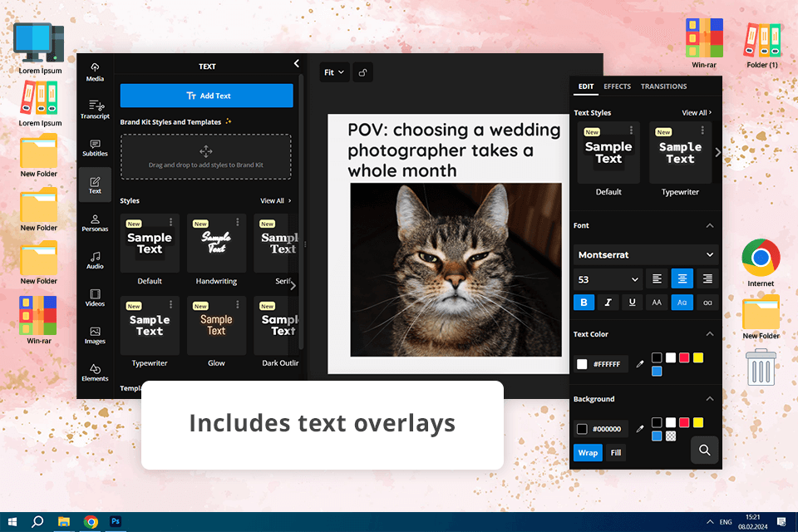The height and width of the screenshot is (532, 798).
Task: Collapse the Text Color section
Action: pos(709,334)
